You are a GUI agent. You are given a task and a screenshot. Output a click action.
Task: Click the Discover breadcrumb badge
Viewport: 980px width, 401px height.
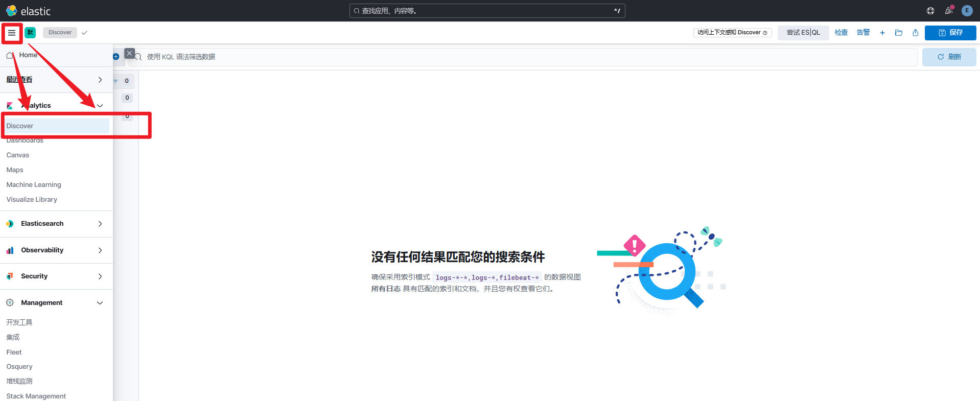pyautogui.click(x=60, y=33)
